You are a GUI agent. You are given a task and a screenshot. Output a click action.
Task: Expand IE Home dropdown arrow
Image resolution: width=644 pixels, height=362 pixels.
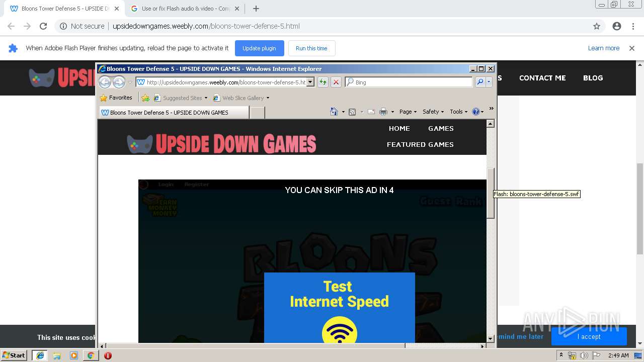click(x=343, y=112)
